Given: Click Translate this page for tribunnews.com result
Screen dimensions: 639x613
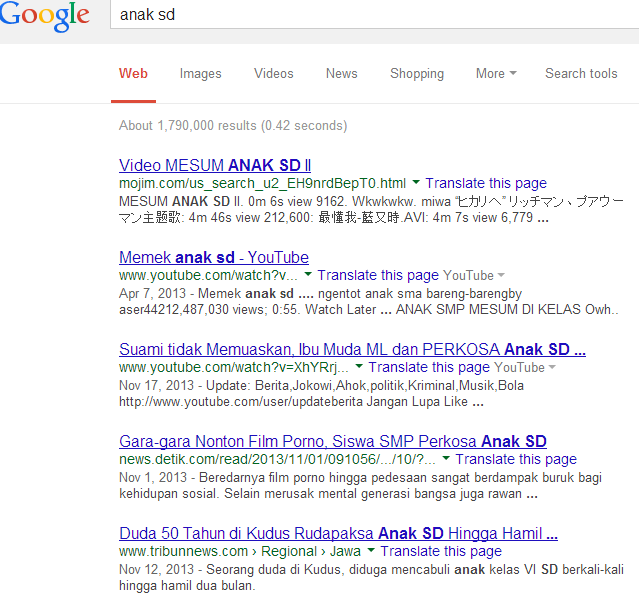Looking at the screenshot, I should coord(441,551).
